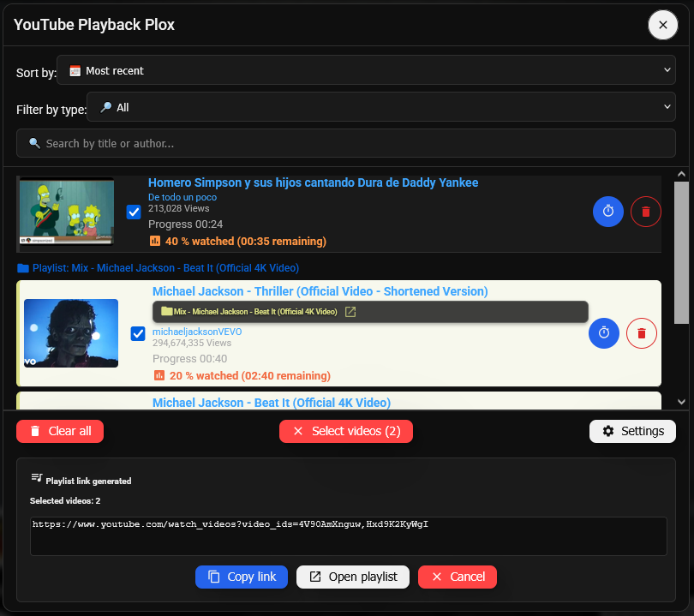This screenshot has width=694, height=616.
Task: Copy link of generated playlist
Action: click(x=242, y=577)
